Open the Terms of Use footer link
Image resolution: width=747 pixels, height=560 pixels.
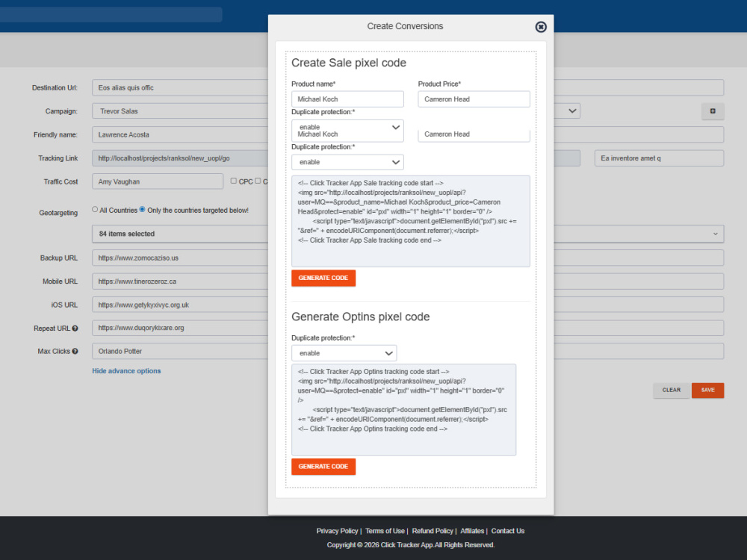click(x=385, y=531)
